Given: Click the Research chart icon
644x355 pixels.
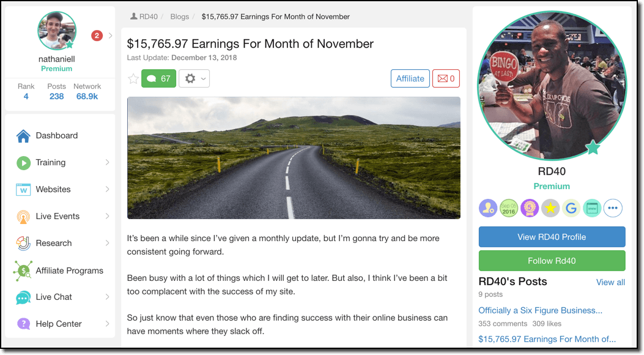Looking at the screenshot, I should (x=23, y=243).
